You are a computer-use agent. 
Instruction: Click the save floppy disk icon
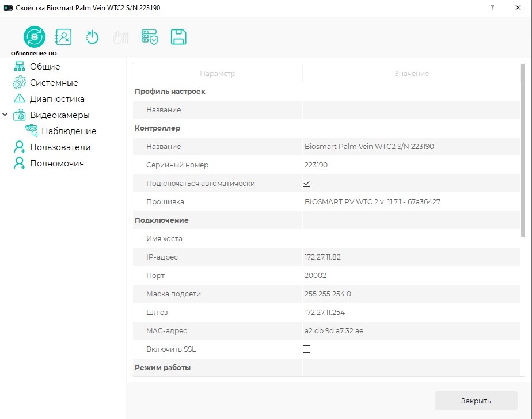point(178,37)
